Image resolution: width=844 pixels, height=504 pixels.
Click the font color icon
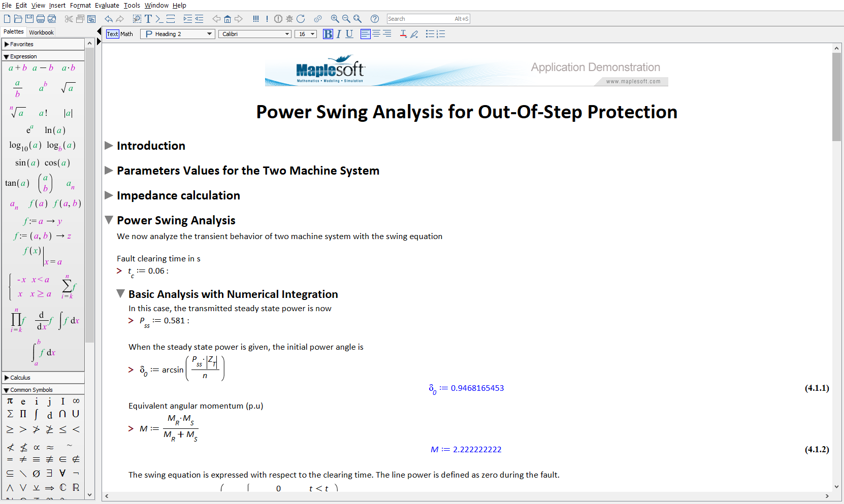(403, 34)
